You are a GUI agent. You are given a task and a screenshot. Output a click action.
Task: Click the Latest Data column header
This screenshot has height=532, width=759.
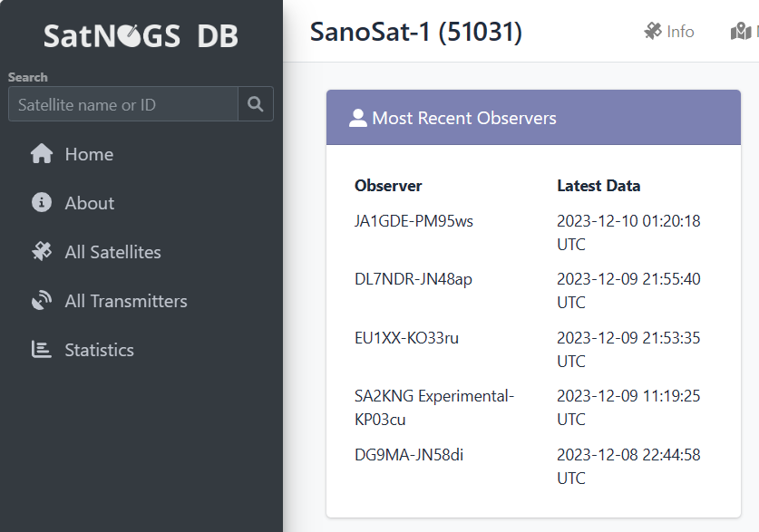pyautogui.click(x=598, y=186)
